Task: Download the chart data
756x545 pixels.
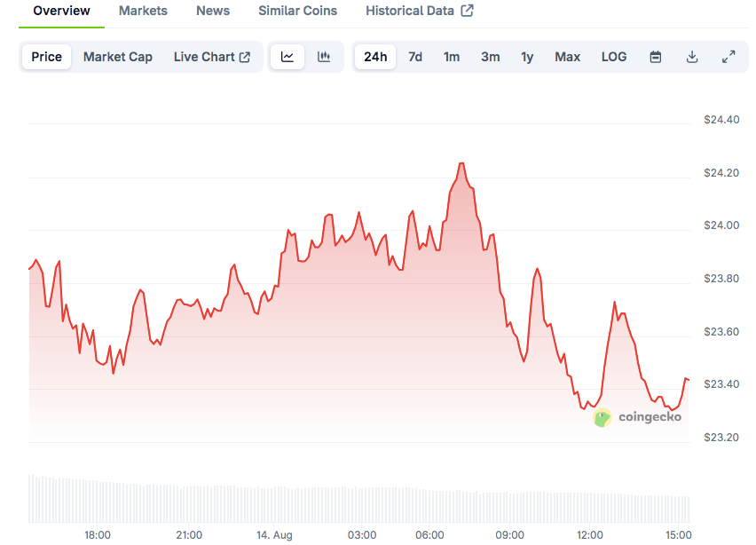Action: tap(692, 57)
